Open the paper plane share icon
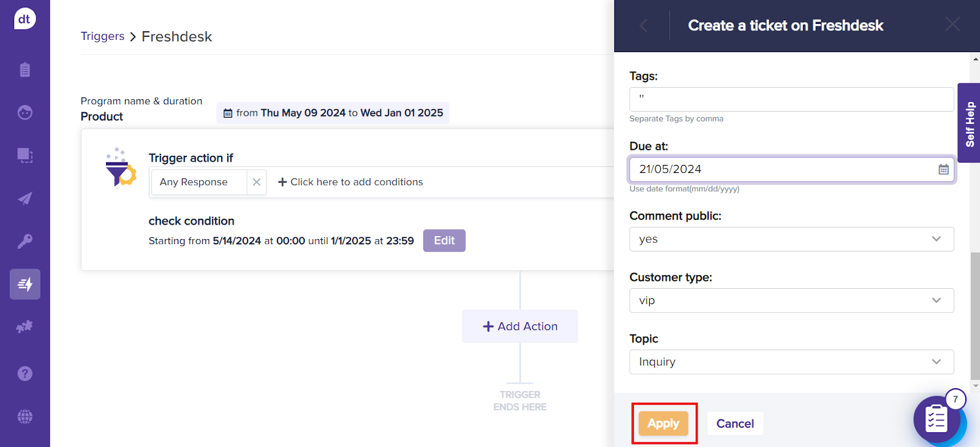The height and width of the screenshot is (447, 980). [x=24, y=199]
